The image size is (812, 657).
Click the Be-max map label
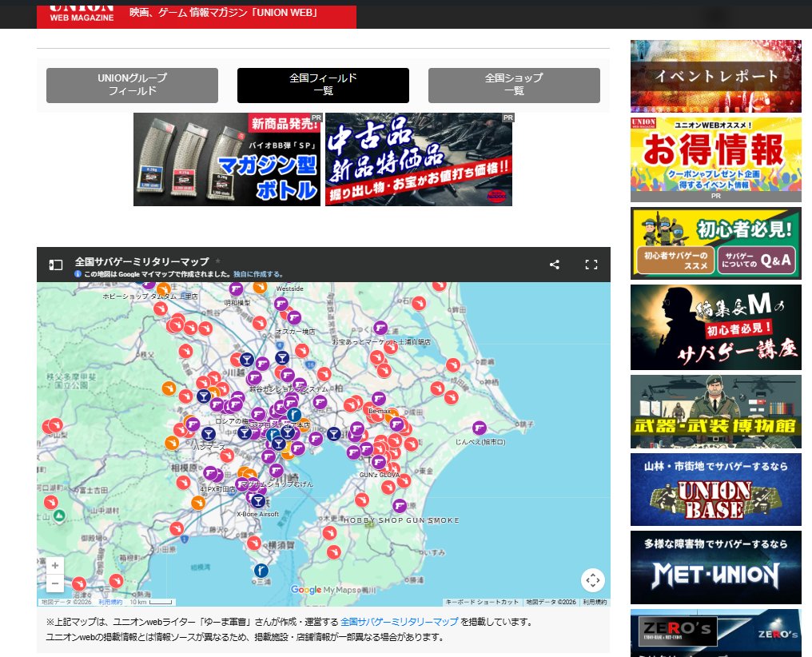click(x=380, y=411)
